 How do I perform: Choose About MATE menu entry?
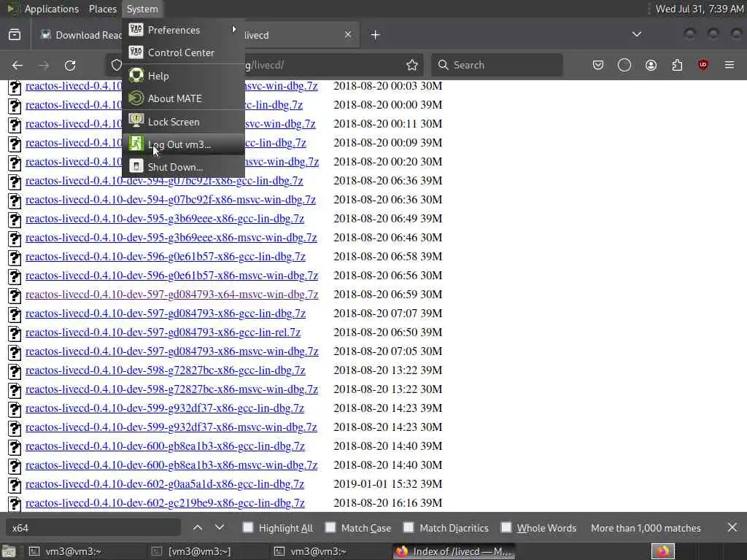[x=183, y=98]
